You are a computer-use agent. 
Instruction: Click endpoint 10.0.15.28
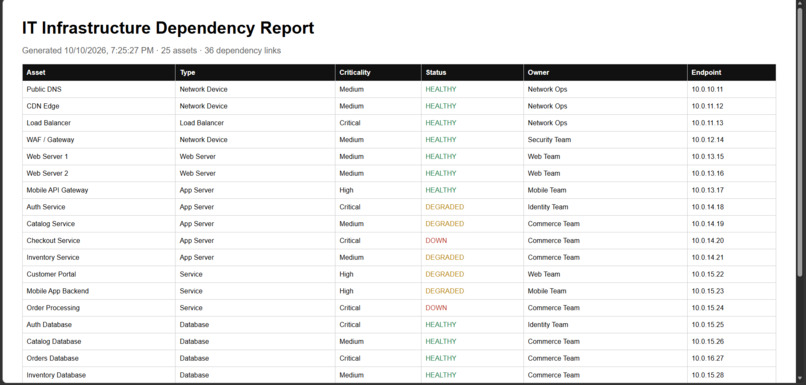[707, 375]
